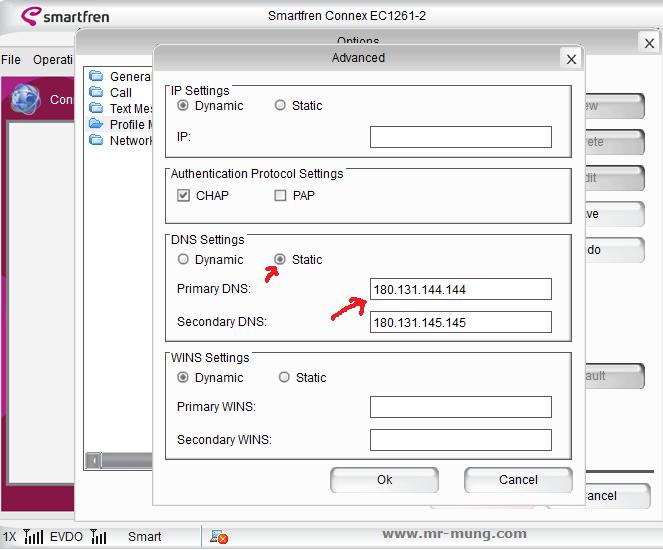Select Profile Management in options tree
The height and width of the screenshot is (550, 663).
point(131,125)
